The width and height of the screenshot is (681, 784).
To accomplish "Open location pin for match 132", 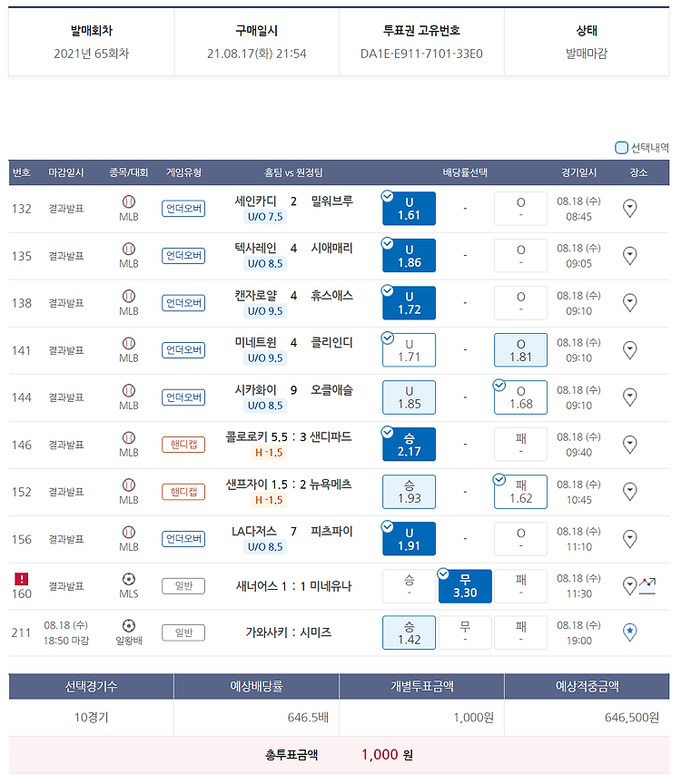I will tap(629, 209).
